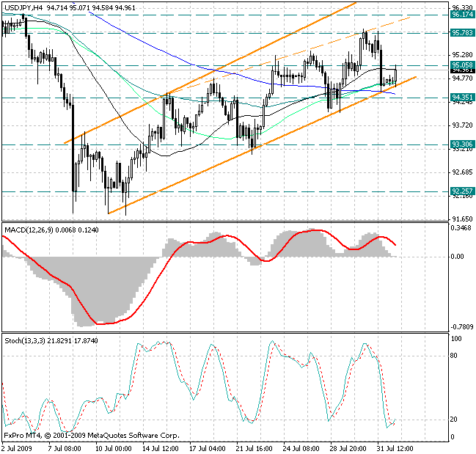Click the Stochastic 80 level label
Image resolution: width=476 pixels, height=454 pixels.
coord(453,356)
